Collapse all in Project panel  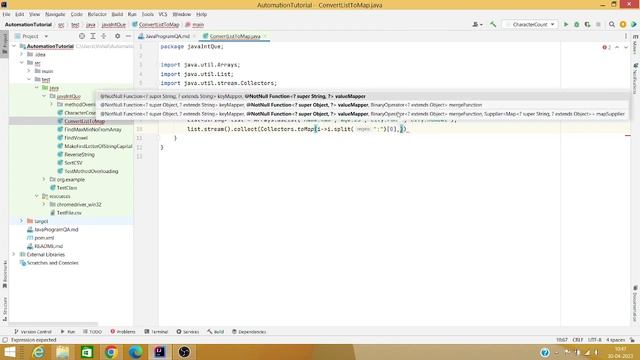tap(104, 36)
